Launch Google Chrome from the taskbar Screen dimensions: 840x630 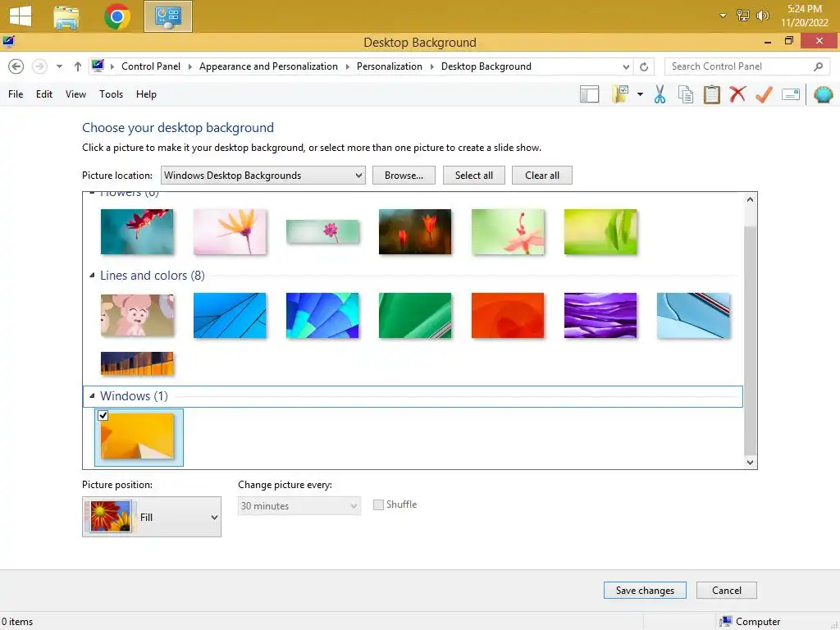[x=116, y=16]
